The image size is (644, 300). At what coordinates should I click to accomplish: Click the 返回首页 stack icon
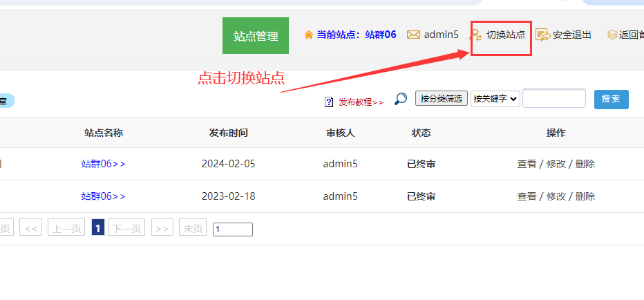click(x=612, y=35)
